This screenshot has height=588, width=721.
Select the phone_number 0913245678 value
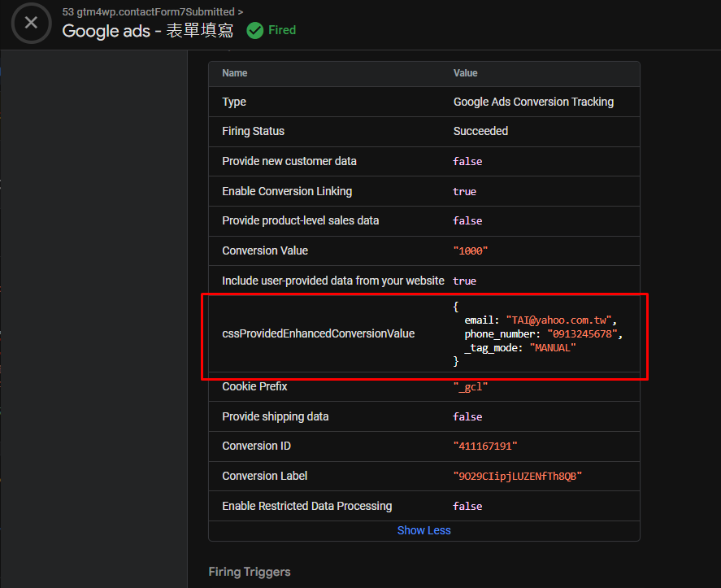coord(582,334)
